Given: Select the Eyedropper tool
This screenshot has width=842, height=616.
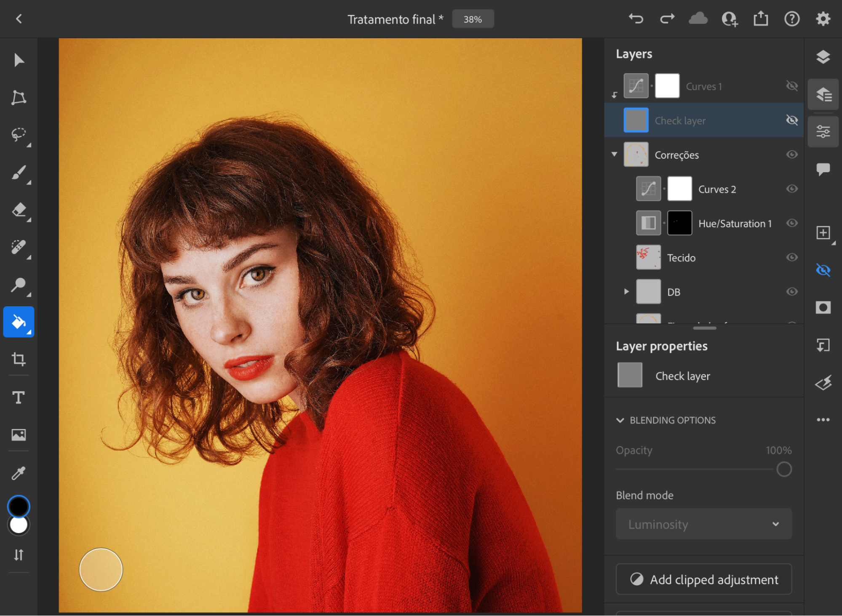Looking at the screenshot, I should coord(19,473).
